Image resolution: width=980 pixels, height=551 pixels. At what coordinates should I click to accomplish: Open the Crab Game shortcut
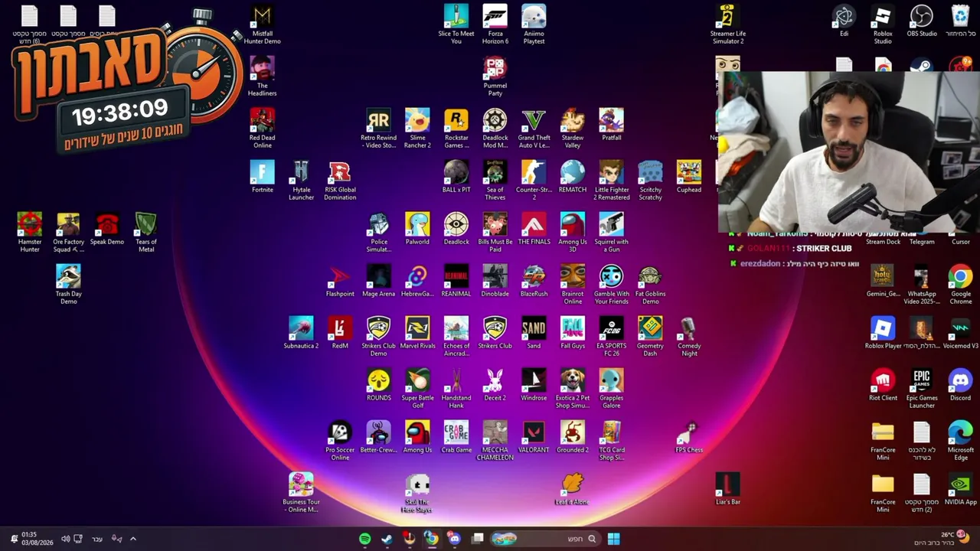456,438
